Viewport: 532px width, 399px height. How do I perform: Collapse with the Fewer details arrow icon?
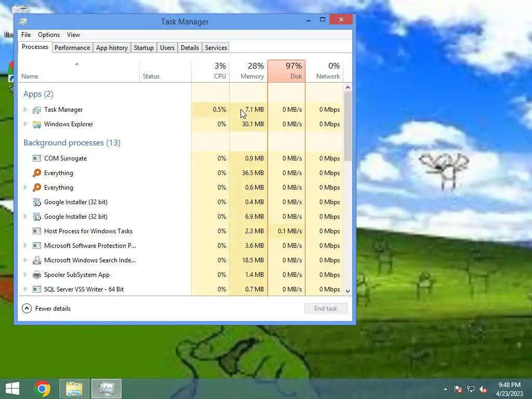(x=27, y=309)
